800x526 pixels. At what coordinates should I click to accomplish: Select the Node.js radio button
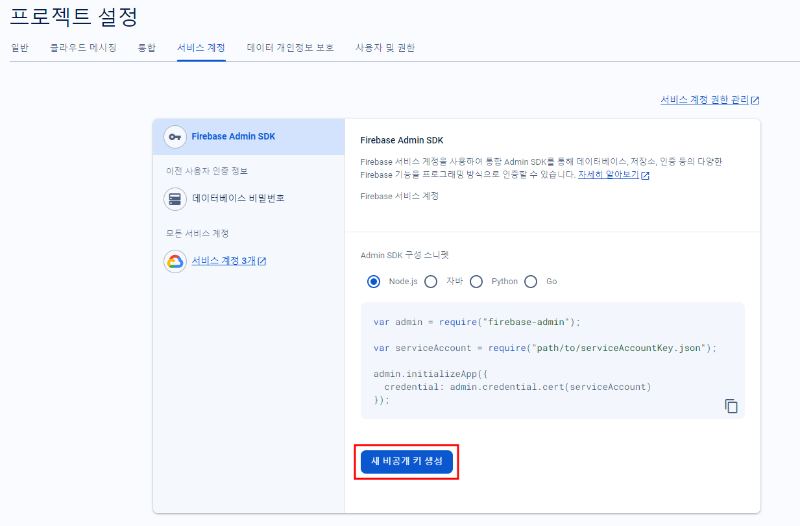coord(373,282)
